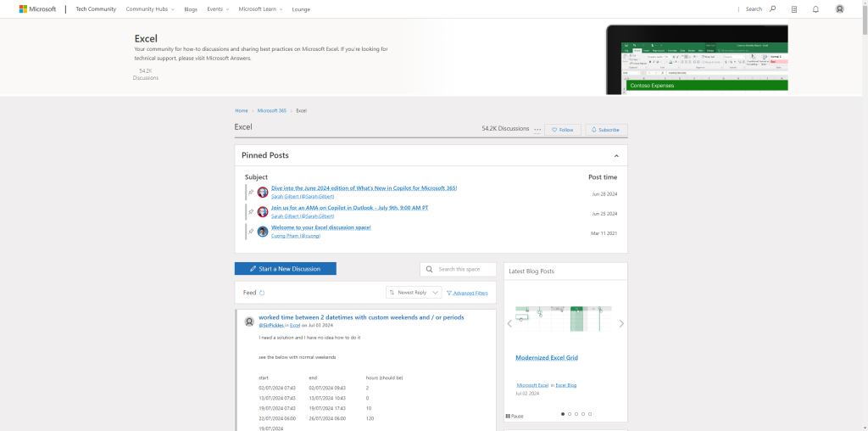The height and width of the screenshot is (431, 868).
Task: Go to Home breadcrumb
Action: pos(242,111)
